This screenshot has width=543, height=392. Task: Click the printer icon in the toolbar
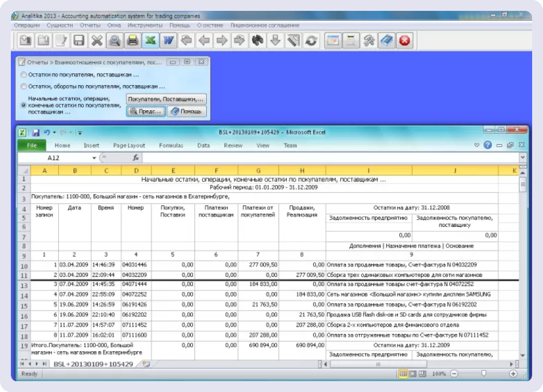pyautogui.click(x=132, y=40)
